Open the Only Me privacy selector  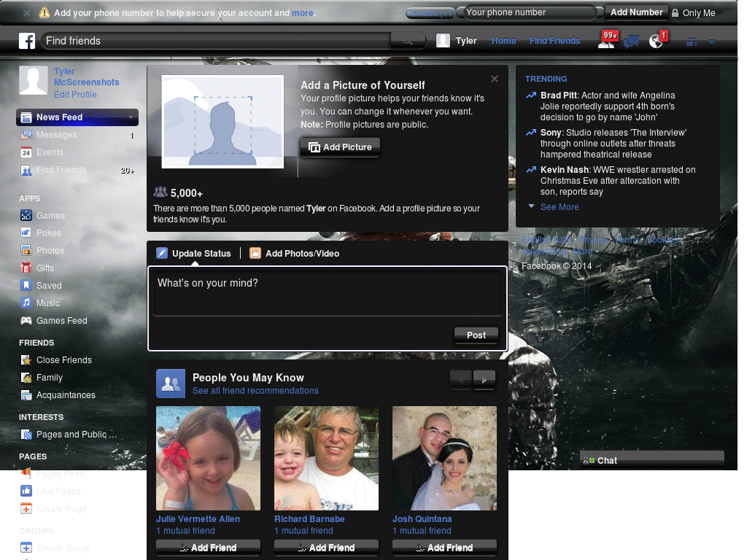pyautogui.click(x=693, y=13)
